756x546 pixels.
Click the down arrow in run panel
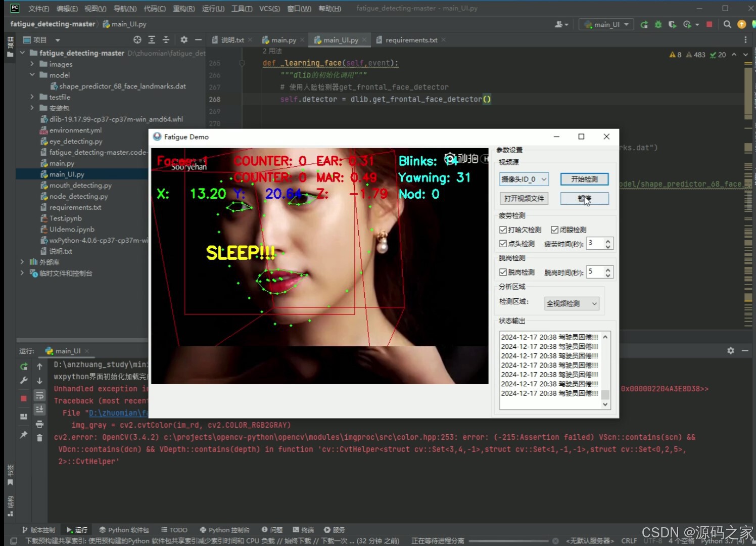click(x=40, y=381)
